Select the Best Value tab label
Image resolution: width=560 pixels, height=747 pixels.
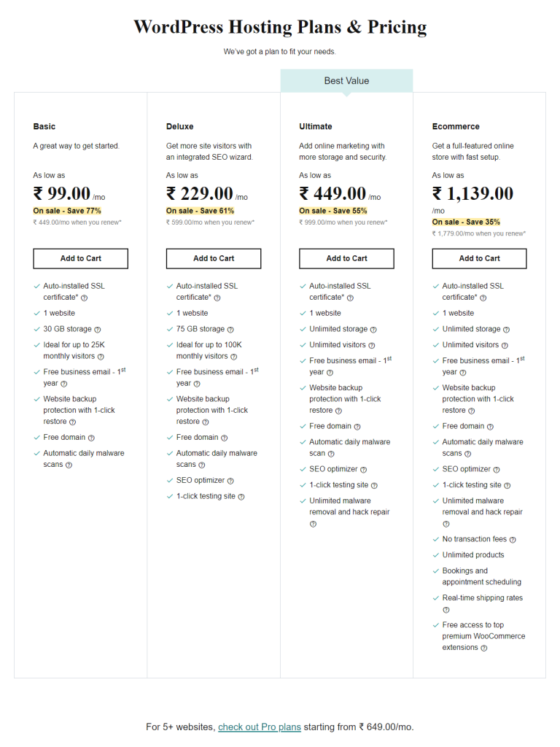346,81
